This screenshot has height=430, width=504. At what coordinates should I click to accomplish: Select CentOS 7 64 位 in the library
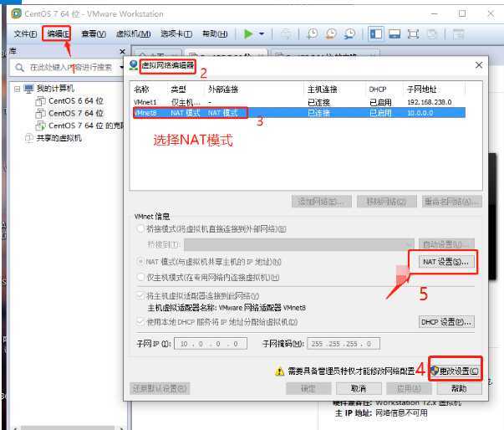[x=76, y=113]
